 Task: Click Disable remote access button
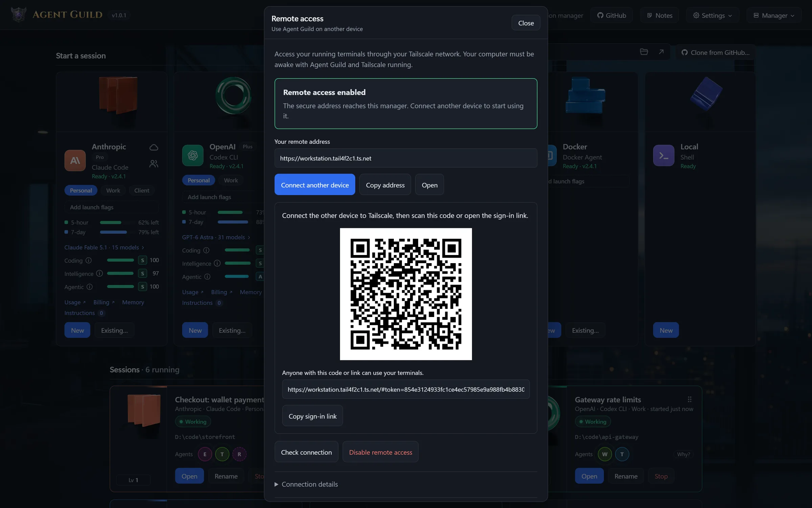[x=380, y=452]
